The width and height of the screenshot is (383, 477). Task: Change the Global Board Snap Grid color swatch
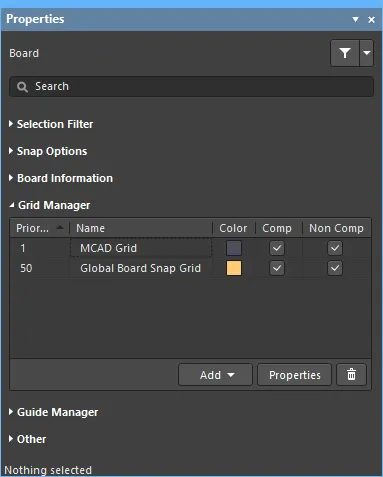(234, 268)
